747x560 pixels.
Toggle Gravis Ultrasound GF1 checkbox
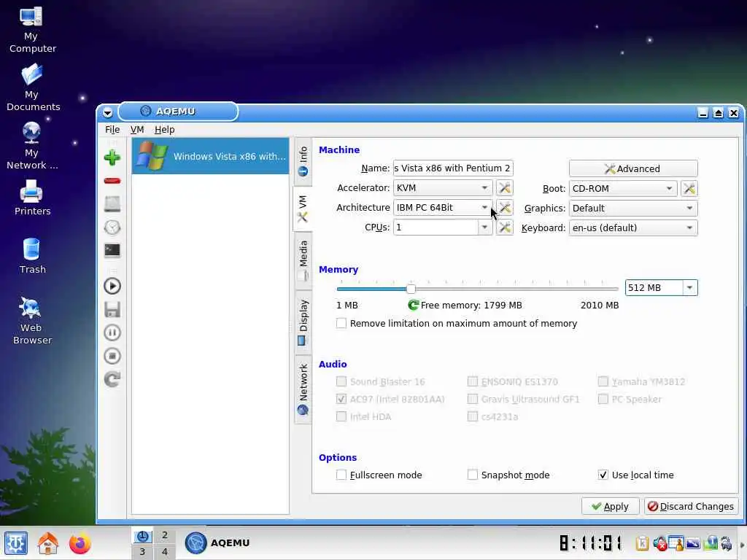(x=473, y=399)
